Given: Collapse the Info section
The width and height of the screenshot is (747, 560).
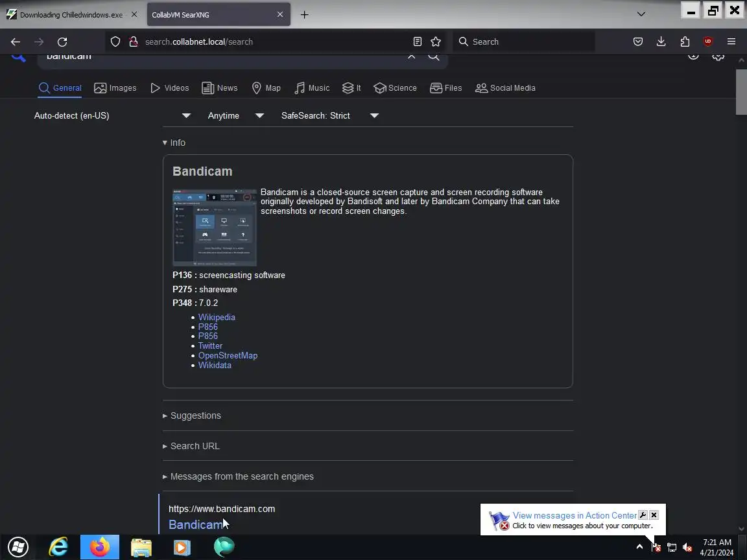Looking at the screenshot, I should (174, 143).
